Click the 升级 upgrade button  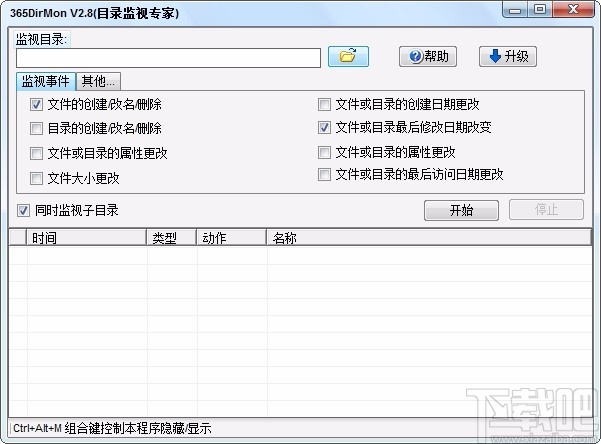(507, 57)
